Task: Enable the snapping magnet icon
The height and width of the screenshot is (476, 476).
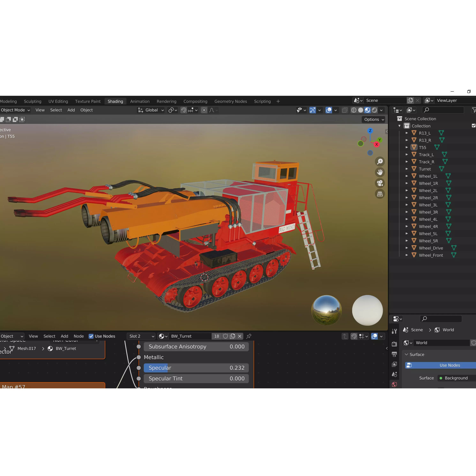Action: [x=184, y=110]
